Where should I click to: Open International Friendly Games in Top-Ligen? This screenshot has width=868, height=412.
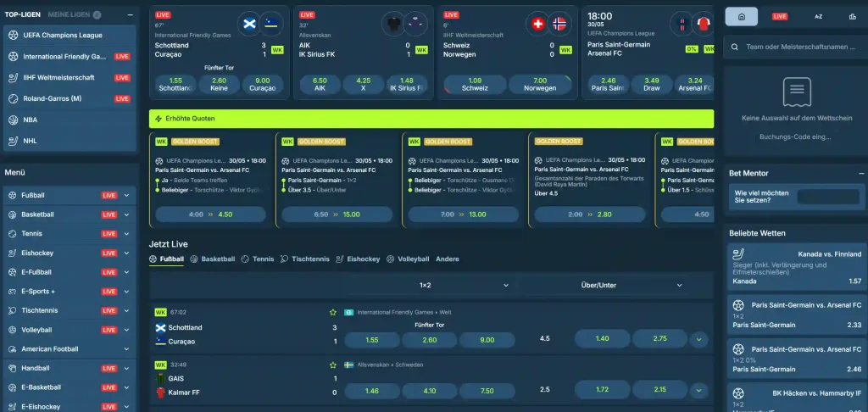(x=70, y=57)
